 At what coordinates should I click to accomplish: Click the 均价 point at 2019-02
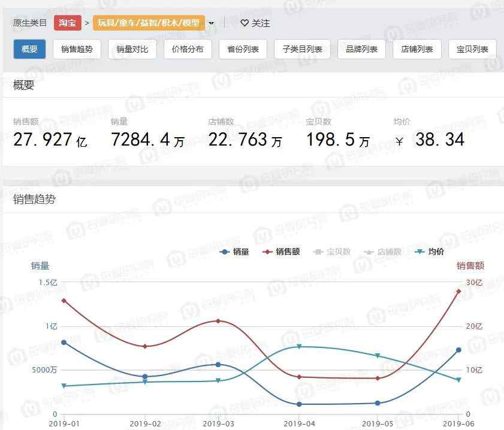(x=145, y=382)
